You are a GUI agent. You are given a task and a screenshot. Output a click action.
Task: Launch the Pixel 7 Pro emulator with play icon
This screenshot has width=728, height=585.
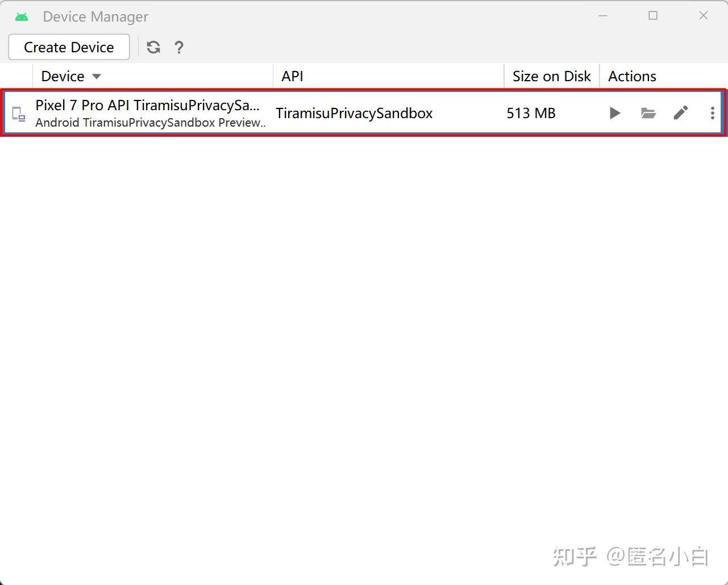614,113
